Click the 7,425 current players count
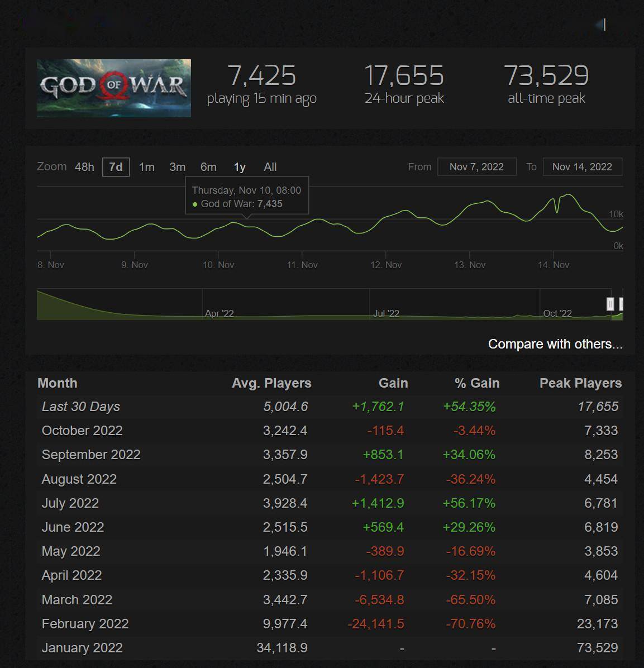Image resolution: width=644 pixels, height=668 pixels. tap(261, 76)
